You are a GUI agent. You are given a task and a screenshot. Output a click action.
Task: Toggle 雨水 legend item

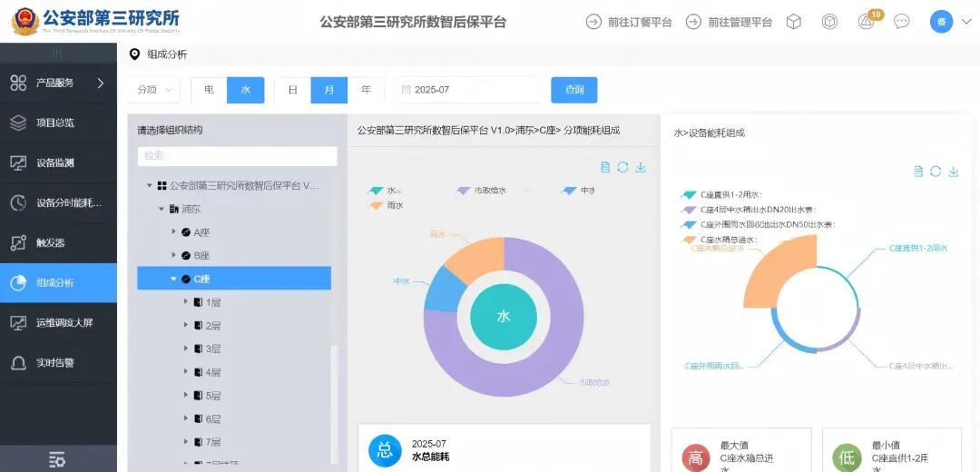(x=386, y=205)
